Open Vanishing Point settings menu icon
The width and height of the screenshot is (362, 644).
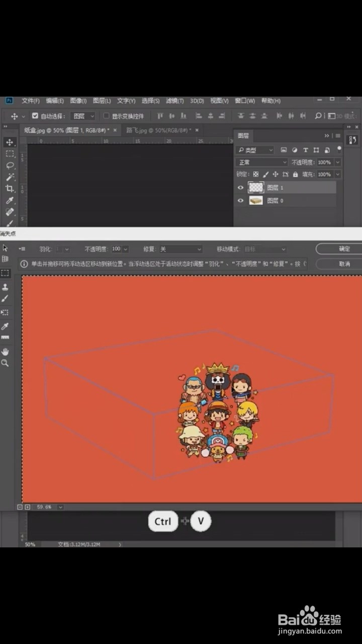click(x=22, y=249)
